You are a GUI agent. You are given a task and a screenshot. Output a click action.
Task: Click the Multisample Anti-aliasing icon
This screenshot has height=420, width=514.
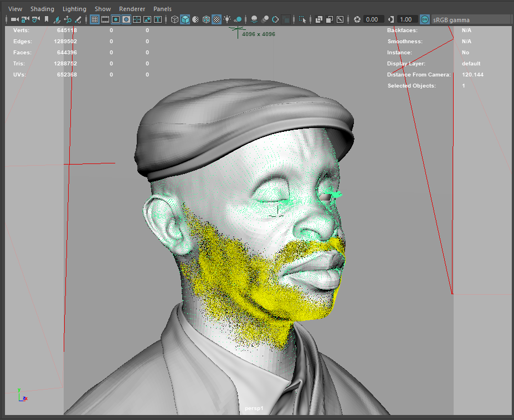pos(275,20)
